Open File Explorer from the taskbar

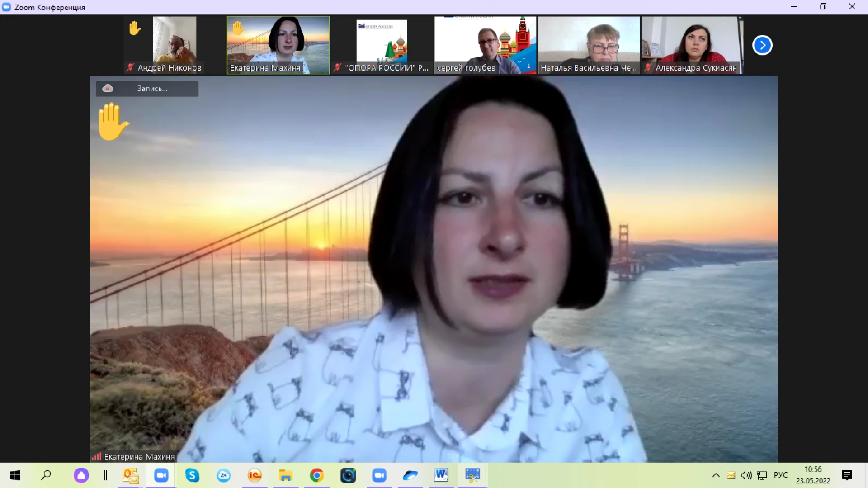click(x=285, y=475)
